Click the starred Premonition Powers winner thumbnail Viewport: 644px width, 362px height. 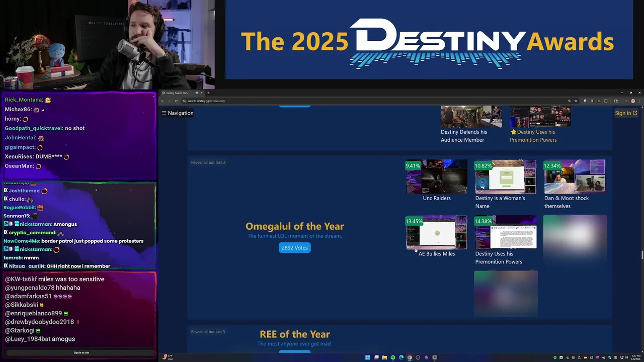[x=540, y=116]
